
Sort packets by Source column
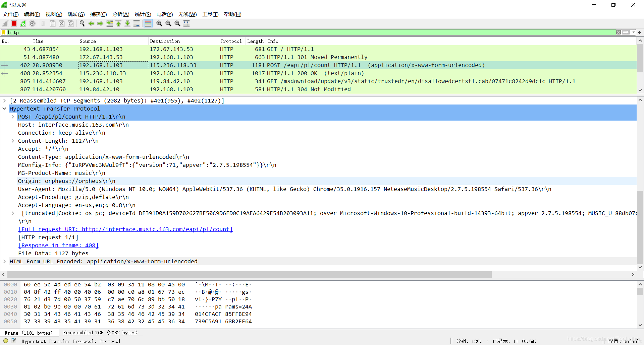point(113,41)
